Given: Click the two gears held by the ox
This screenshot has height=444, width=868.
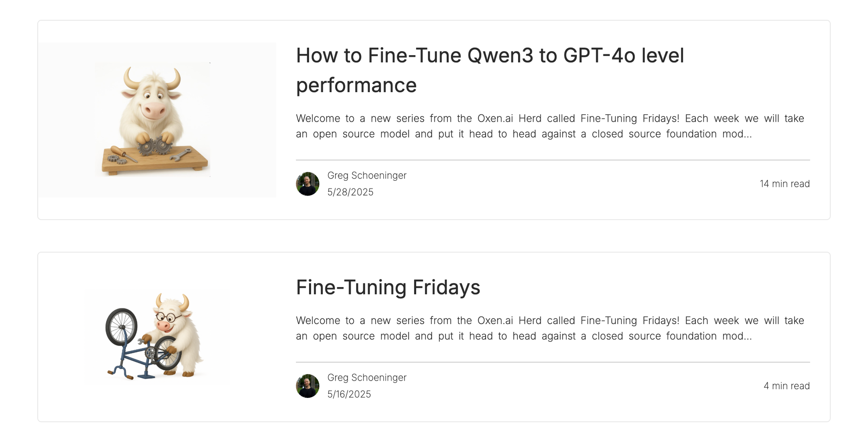Looking at the screenshot, I should 155,146.
